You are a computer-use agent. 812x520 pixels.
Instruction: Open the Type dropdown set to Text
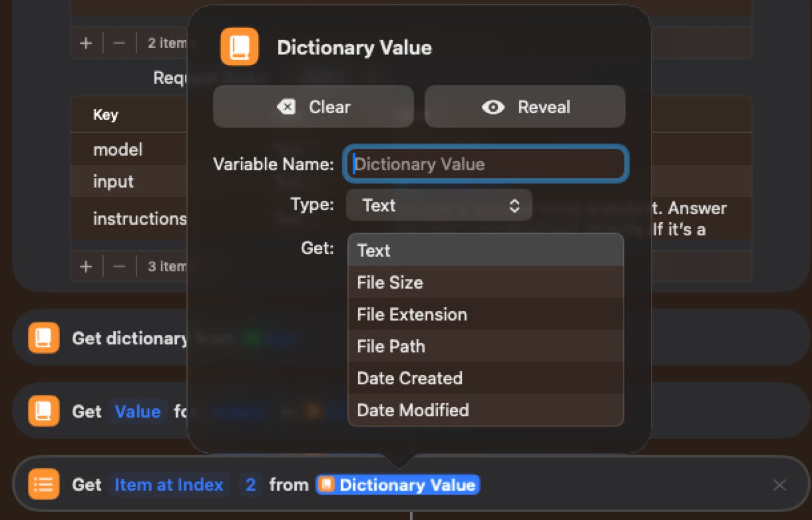tap(439, 205)
